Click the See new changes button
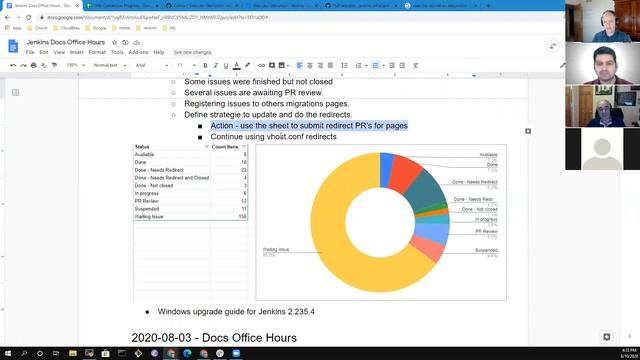640x360 pixels. click(x=192, y=52)
